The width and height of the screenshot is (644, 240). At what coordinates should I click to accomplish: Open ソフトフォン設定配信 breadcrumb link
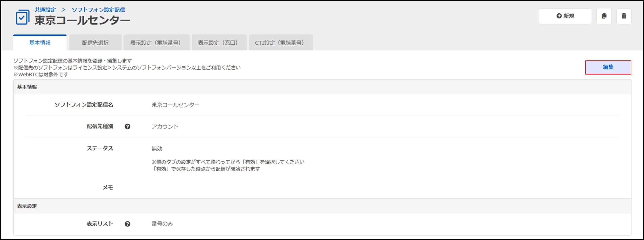98,10
